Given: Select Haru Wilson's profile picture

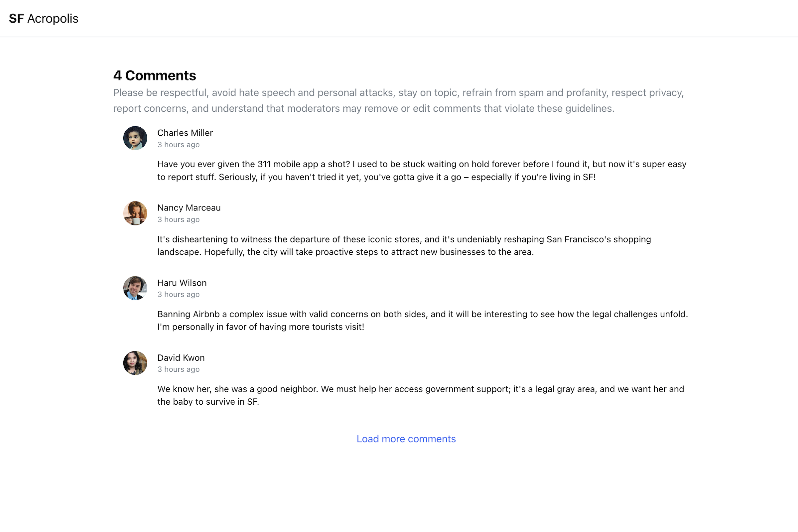Looking at the screenshot, I should [135, 288].
